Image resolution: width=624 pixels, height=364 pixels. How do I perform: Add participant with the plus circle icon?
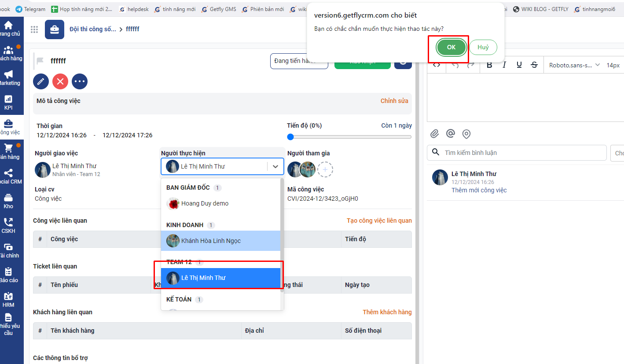[x=325, y=169]
